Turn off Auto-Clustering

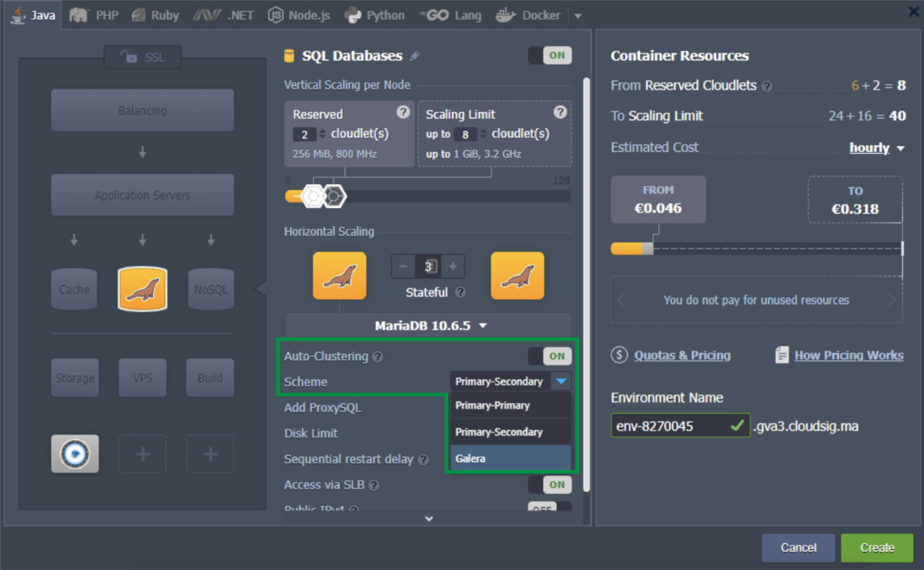click(x=549, y=356)
